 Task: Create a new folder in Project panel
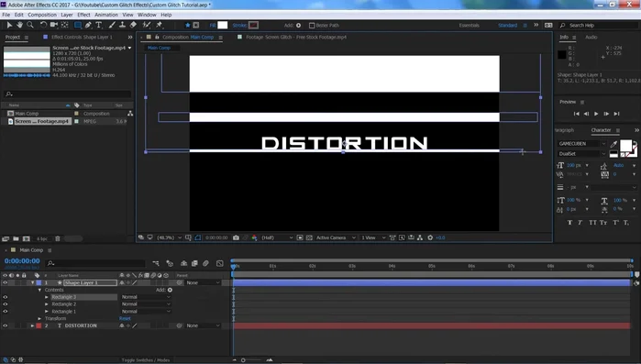click(16, 238)
